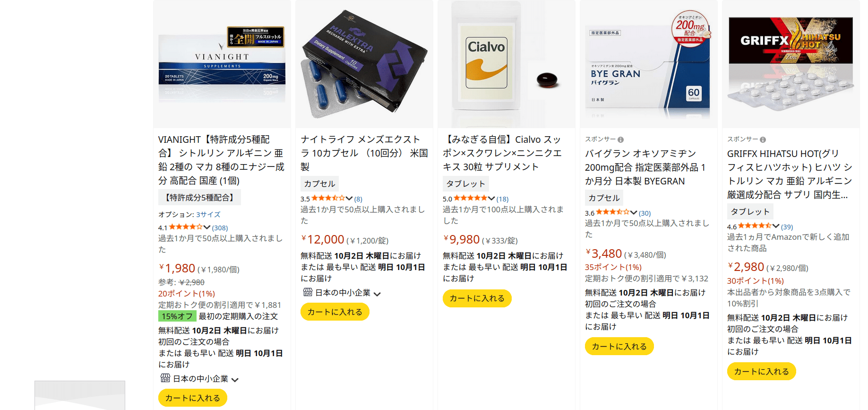Add Cialvo supplement to cart
Viewport: 868px width, 410px height.
pyautogui.click(x=477, y=298)
